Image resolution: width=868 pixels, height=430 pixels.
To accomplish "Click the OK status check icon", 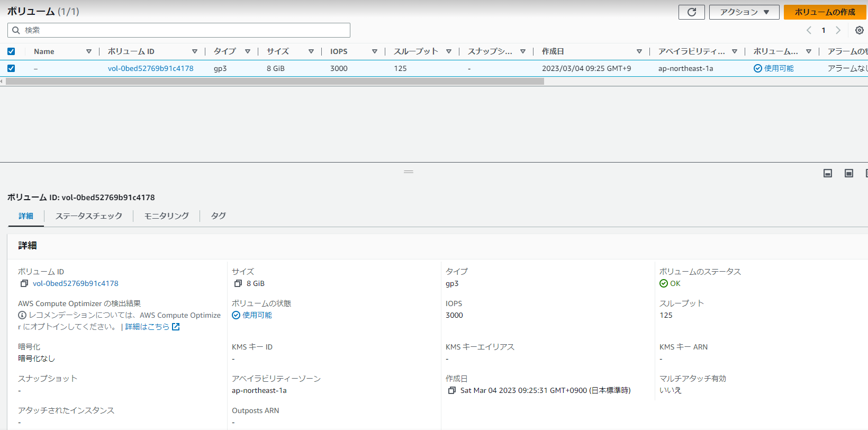I will tap(664, 283).
